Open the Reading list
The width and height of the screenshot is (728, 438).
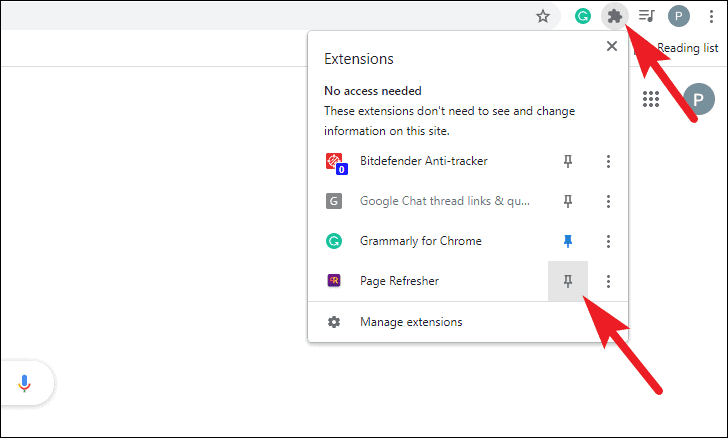click(687, 48)
